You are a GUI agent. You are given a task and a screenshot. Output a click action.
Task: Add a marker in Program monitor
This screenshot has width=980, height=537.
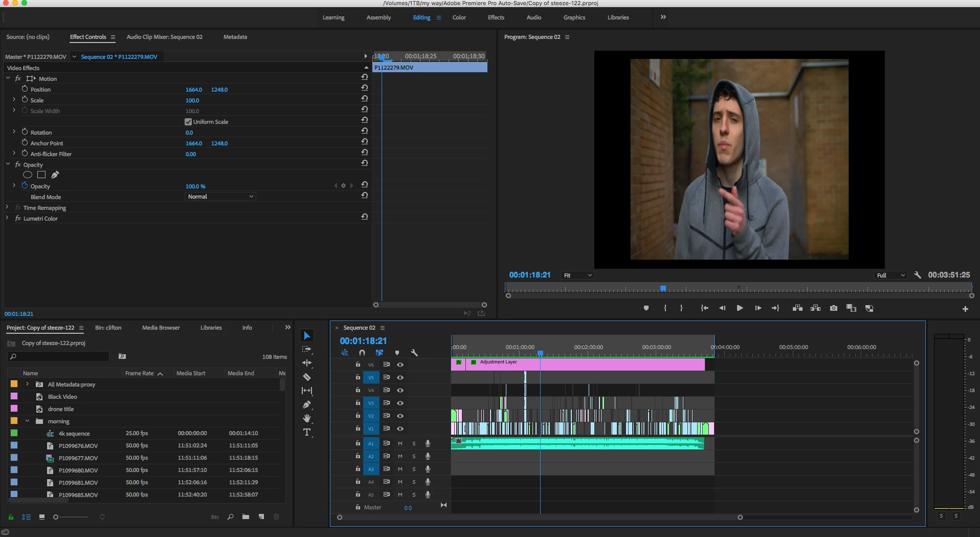(x=646, y=308)
